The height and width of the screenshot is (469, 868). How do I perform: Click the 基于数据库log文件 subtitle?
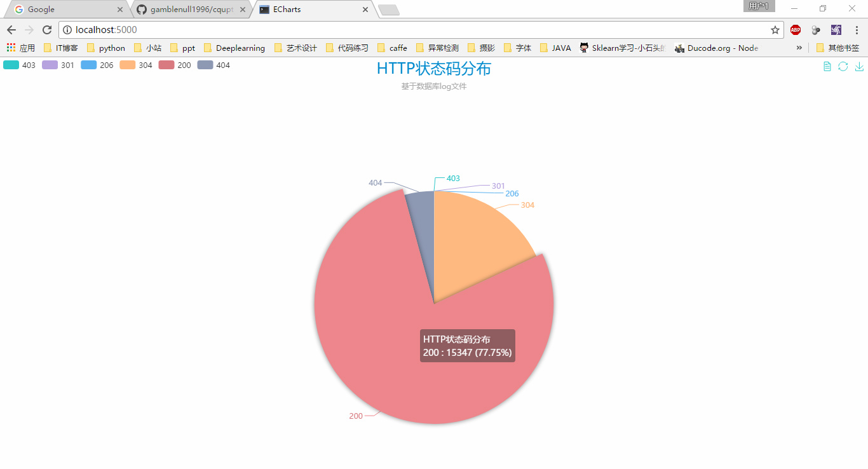pos(434,86)
